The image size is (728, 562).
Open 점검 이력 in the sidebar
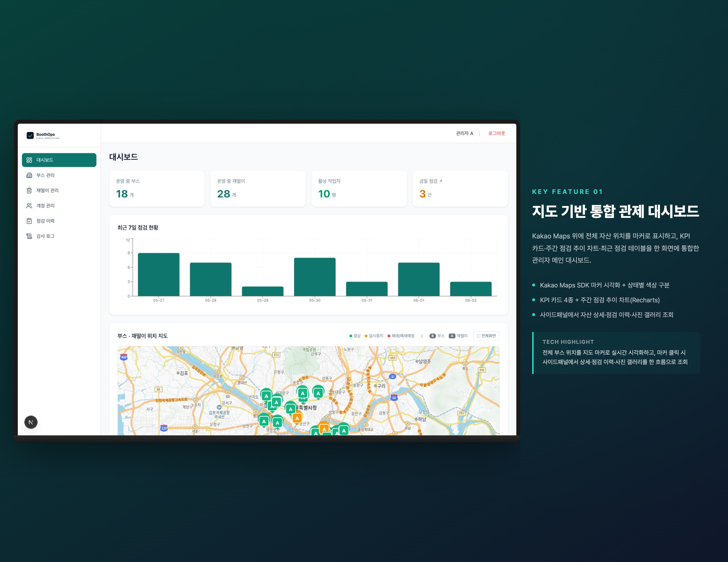pyautogui.click(x=59, y=221)
